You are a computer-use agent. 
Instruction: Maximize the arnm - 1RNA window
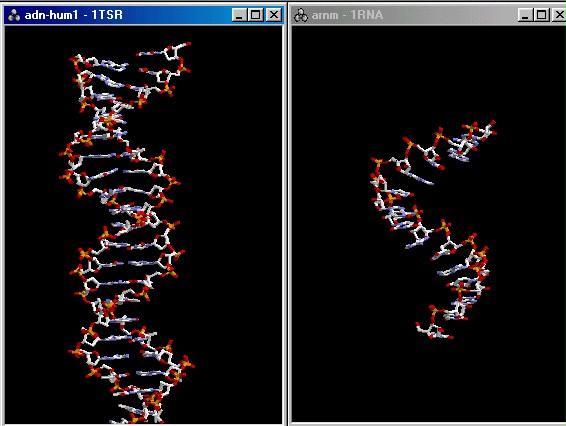pyautogui.click(x=542, y=15)
